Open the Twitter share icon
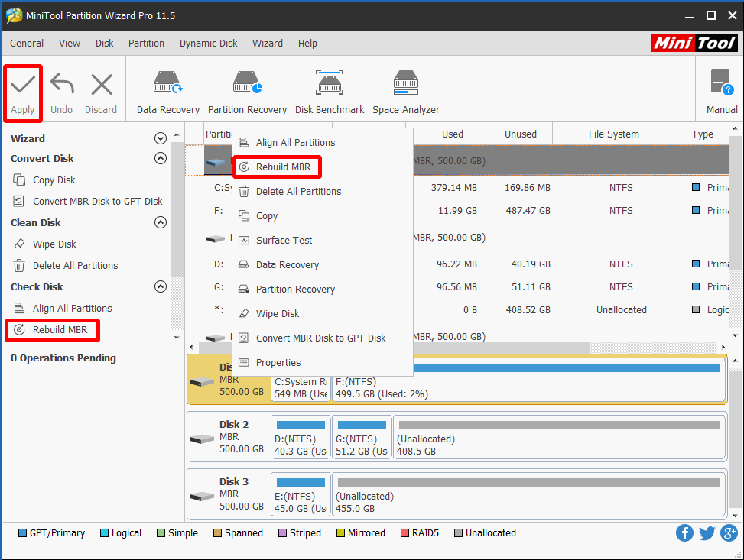The image size is (744, 560). (707, 533)
